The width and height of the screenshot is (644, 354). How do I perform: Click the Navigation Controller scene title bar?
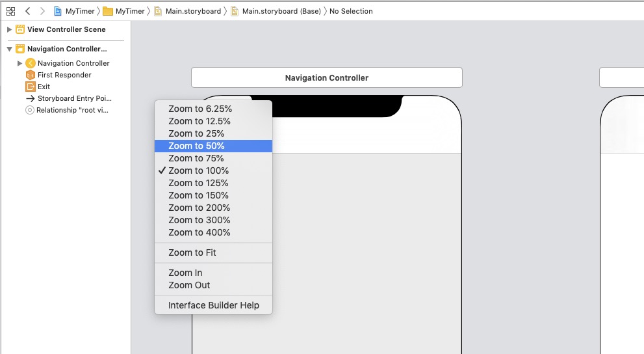[326, 77]
